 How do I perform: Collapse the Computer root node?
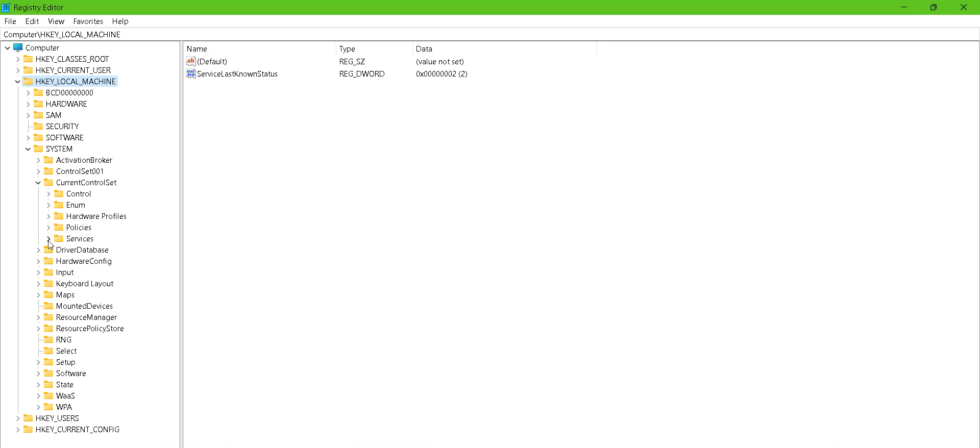tap(8, 48)
